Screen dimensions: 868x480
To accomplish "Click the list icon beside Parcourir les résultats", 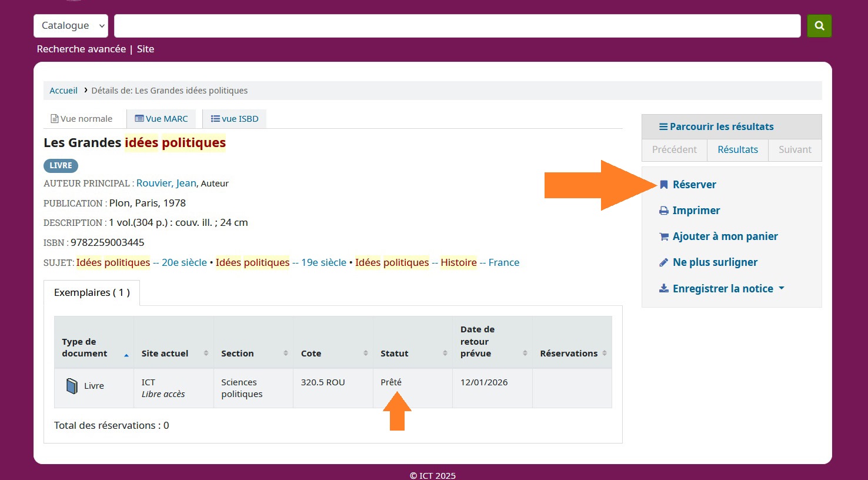I will point(663,126).
